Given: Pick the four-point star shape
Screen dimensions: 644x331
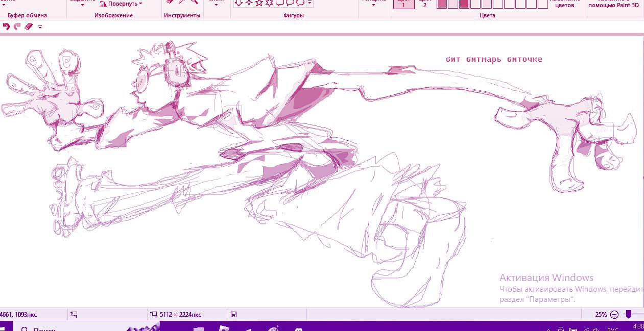Looking at the screenshot, I should coord(249,3).
